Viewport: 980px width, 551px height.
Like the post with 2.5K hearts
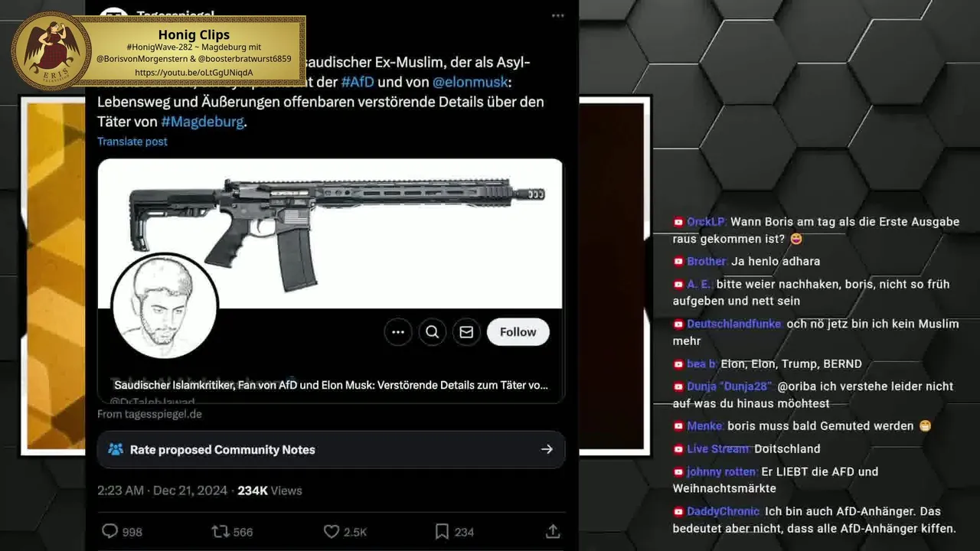[x=331, y=531]
